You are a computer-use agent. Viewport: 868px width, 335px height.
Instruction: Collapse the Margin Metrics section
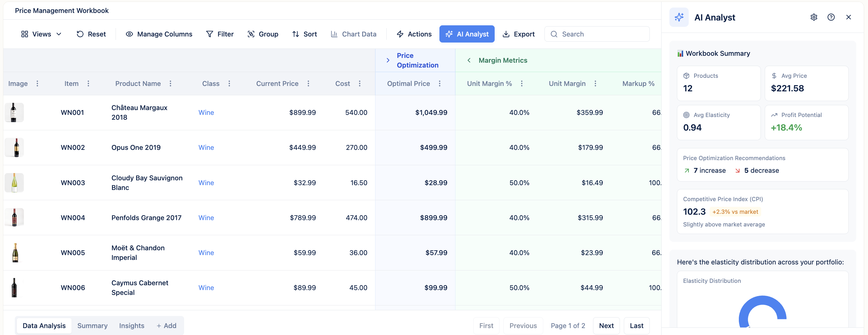pos(469,60)
